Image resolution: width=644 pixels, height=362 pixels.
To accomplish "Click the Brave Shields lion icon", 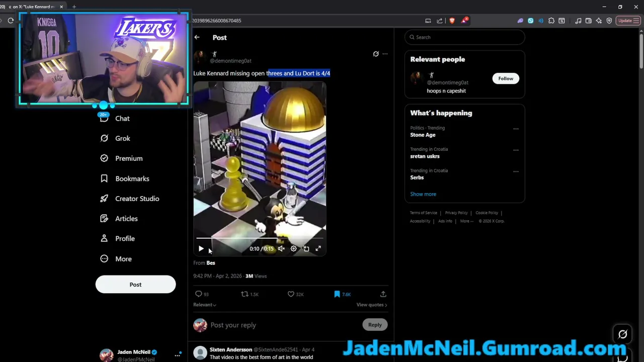I will click(x=452, y=21).
